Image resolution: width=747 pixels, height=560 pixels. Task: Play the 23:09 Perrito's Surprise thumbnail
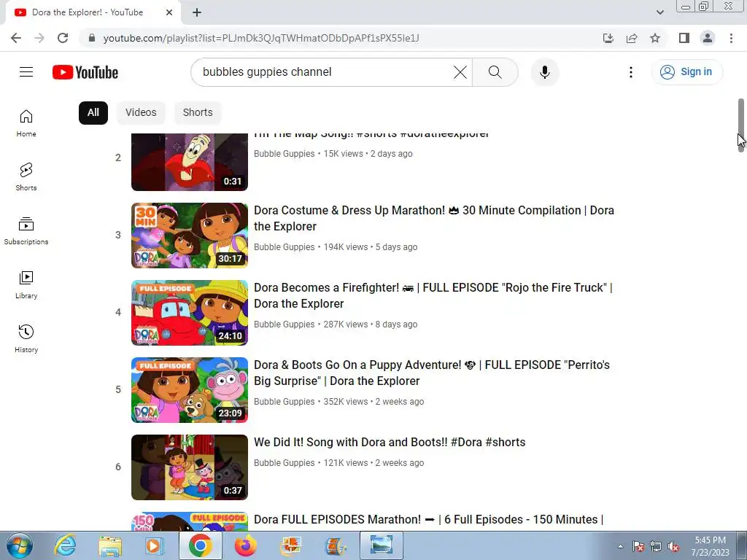(x=190, y=389)
